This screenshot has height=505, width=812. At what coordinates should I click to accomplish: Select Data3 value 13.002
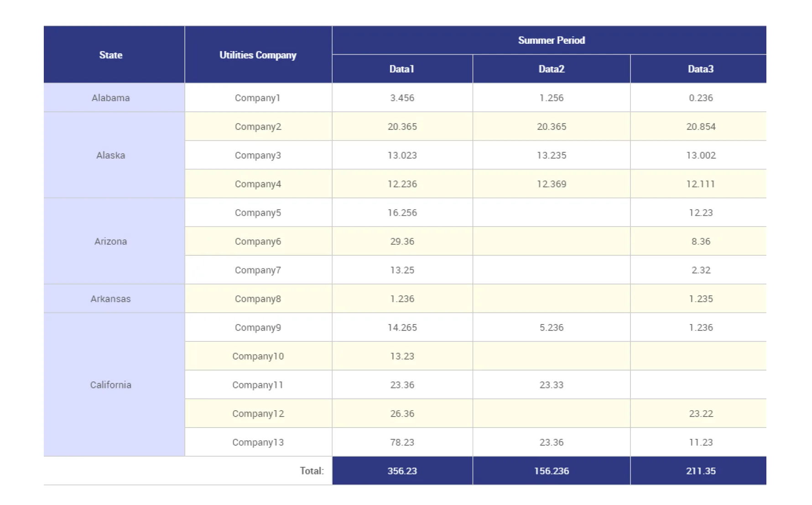point(698,155)
